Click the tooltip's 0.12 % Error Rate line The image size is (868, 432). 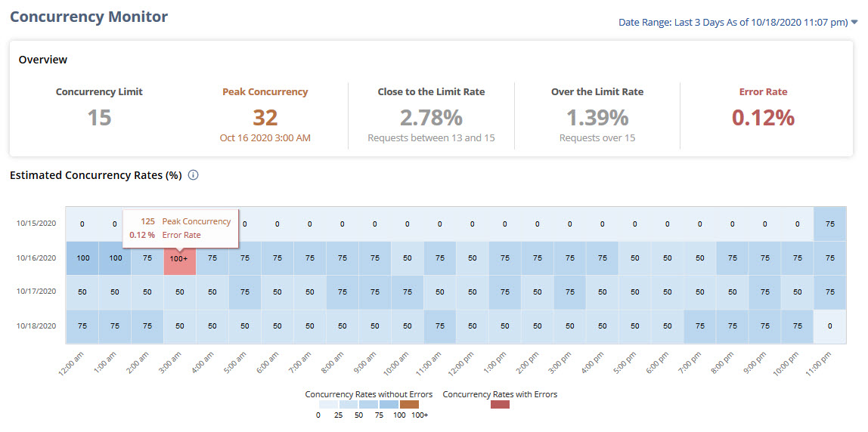click(x=165, y=235)
